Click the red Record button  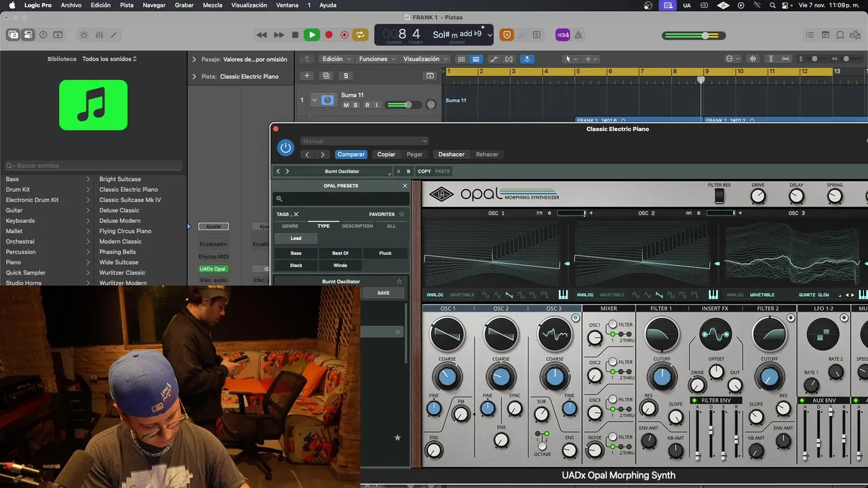(329, 35)
